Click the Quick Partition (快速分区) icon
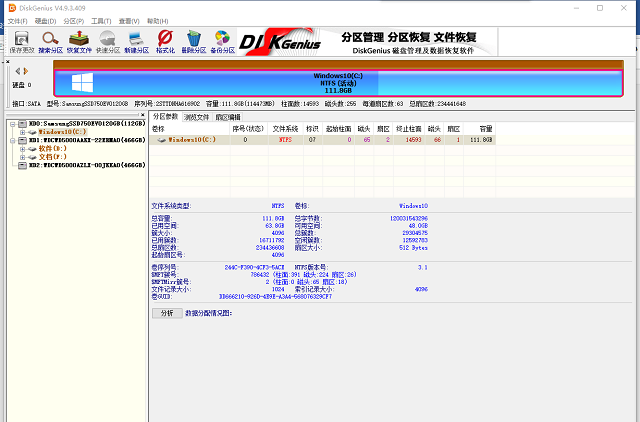Image resolution: width=640 pixels, height=422 pixels. [x=108, y=42]
